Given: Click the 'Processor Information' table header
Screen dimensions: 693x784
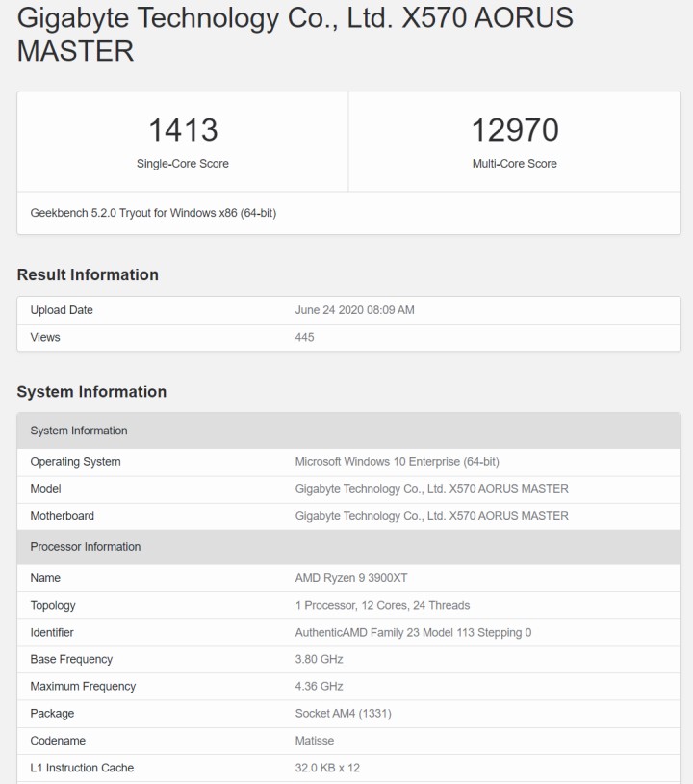Looking at the screenshot, I should pos(348,547).
